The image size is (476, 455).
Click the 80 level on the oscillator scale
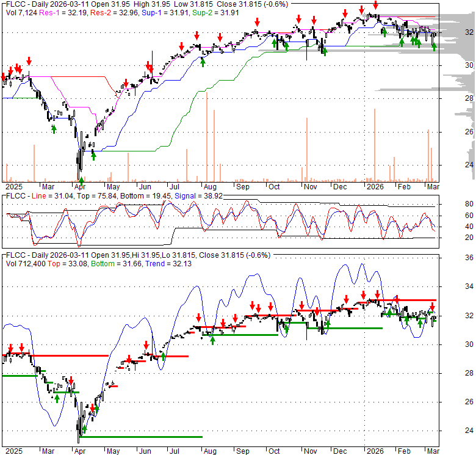point(469,204)
